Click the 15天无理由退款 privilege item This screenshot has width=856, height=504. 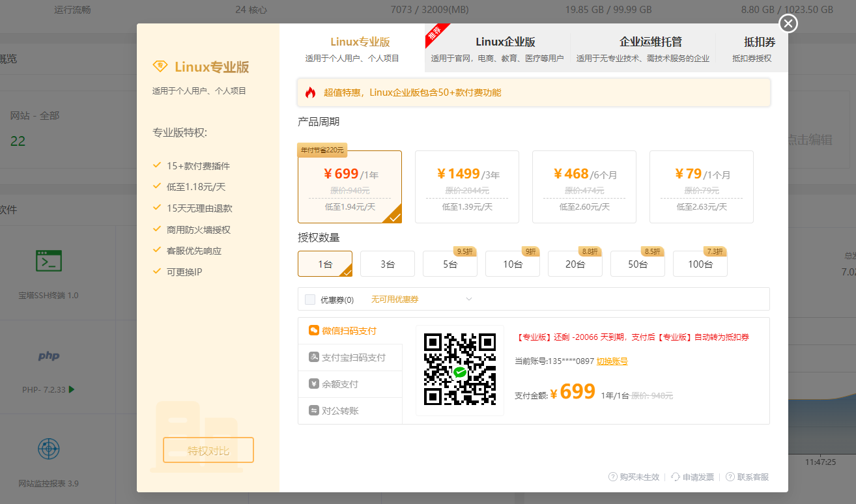tap(199, 208)
